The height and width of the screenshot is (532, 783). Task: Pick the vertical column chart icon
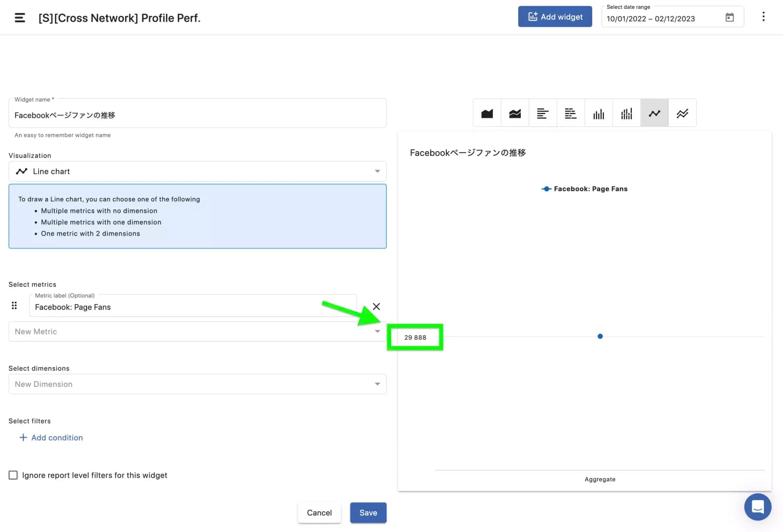[x=599, y=113]
